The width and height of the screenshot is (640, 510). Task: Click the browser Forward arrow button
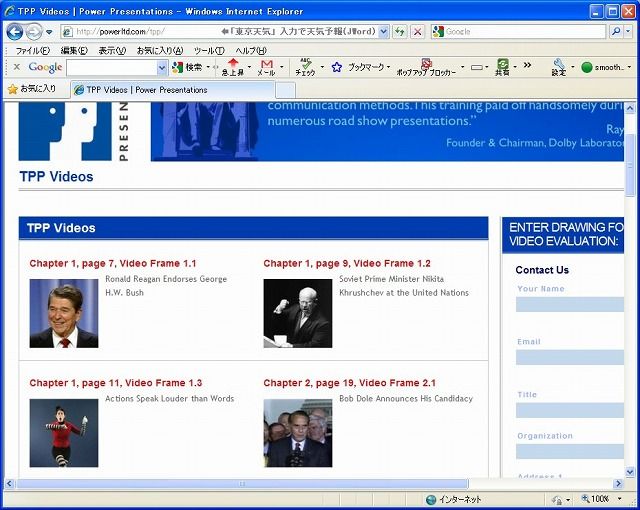click(x=34, y=31)
